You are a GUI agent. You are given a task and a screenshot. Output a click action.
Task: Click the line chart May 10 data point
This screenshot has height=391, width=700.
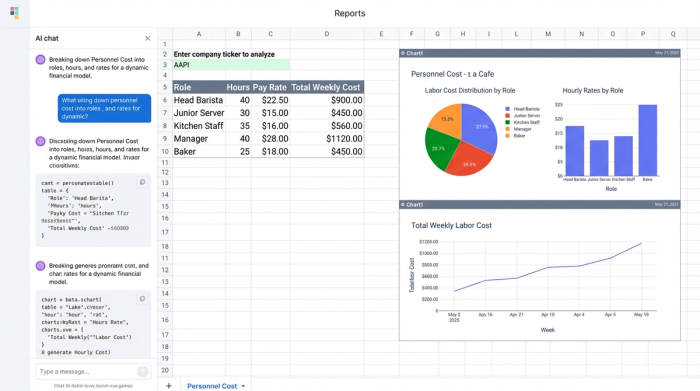pyautogui.click(x=641, y=244)
